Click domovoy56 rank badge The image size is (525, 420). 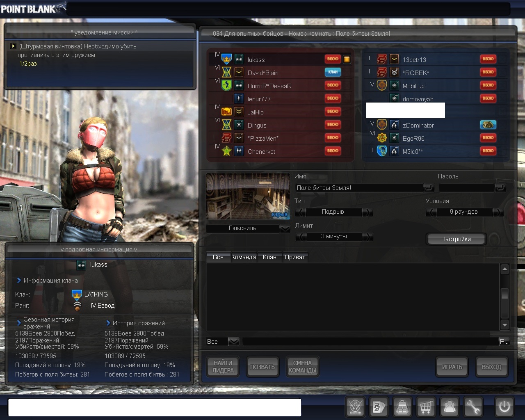[394, 98]
